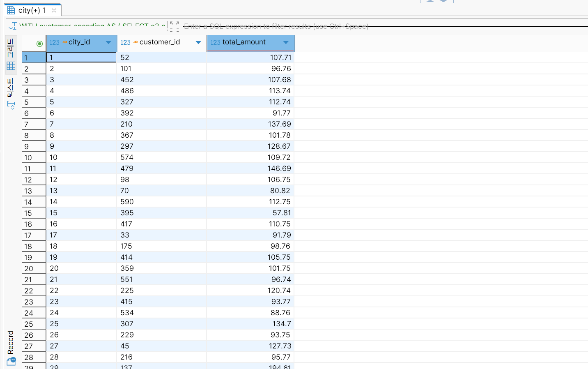Open the city_id column filter dropdown

(108, 42)
